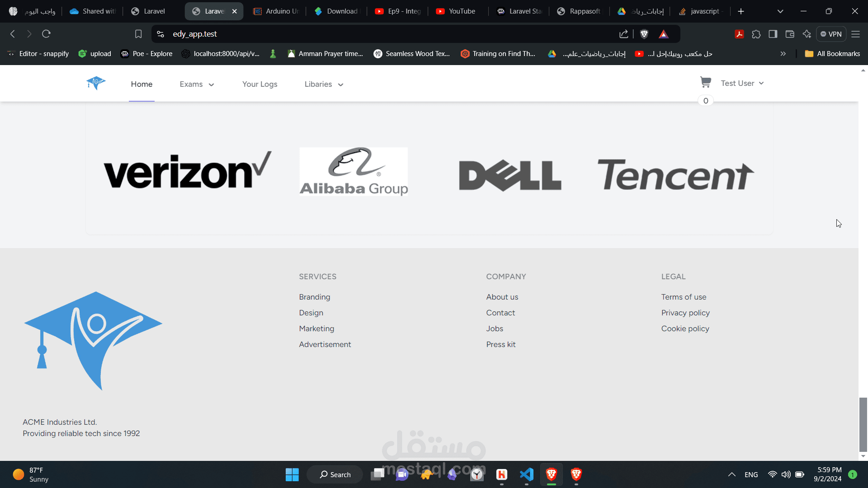Open the Test User account dropdown
Viewport: 868px width, 488px height.
(x=742, y=84)
